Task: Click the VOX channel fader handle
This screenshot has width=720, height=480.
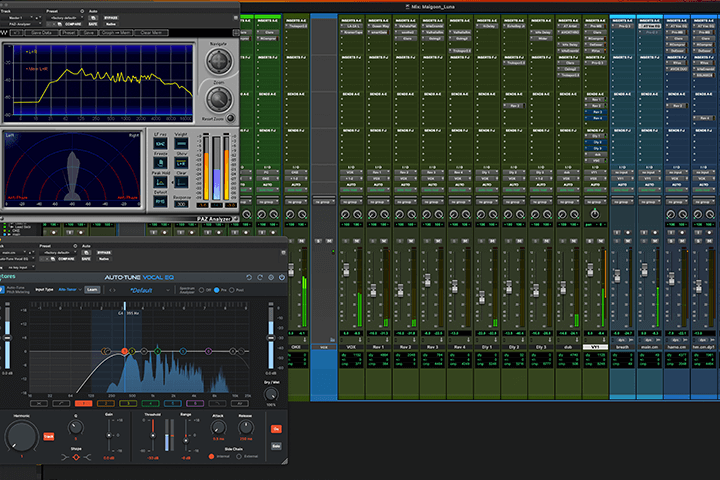Action: pyautogui.click(x=346, y=270)
